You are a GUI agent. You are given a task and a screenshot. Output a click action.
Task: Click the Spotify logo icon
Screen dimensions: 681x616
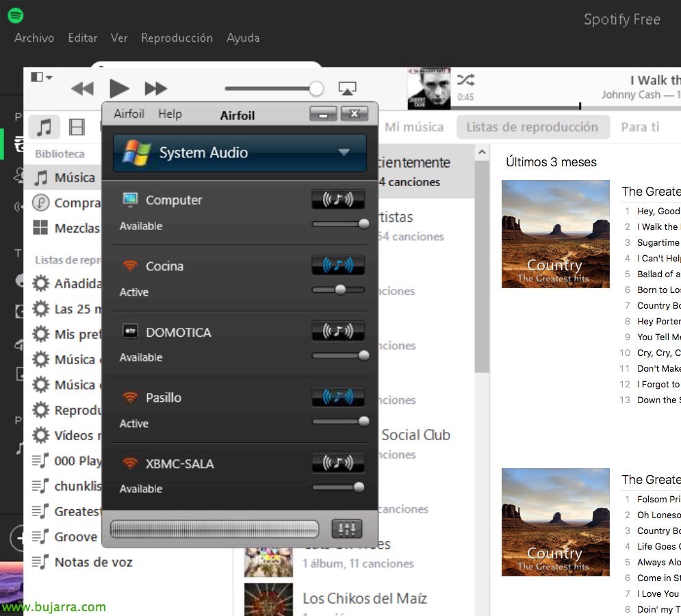point(16,16)
